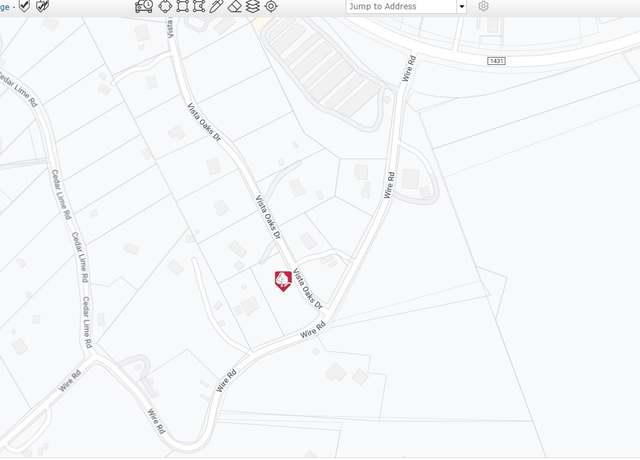Expand the Jump to Address dropdown arrow
640x460 pixels.
click(x=462, y=7)
